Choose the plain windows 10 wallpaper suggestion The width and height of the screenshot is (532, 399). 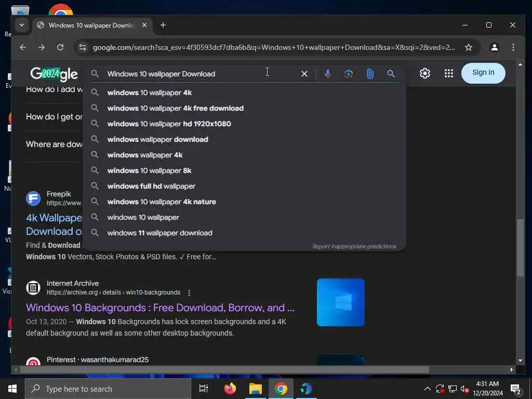pos(244,218)
